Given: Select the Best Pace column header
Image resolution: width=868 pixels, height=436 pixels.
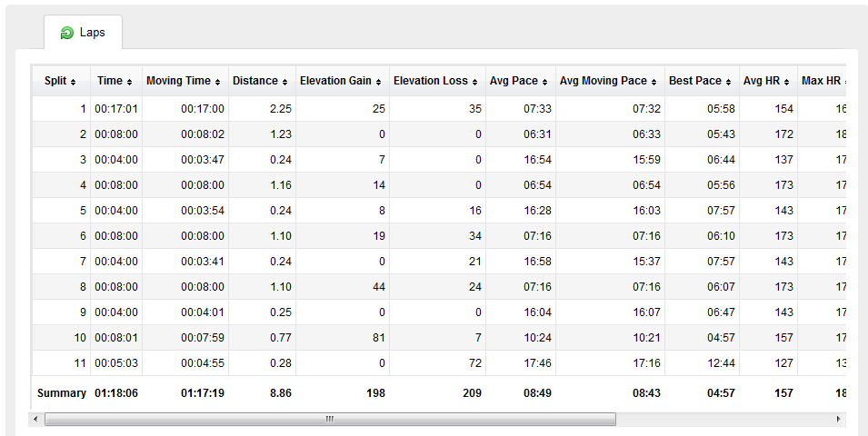Looking at the screenshot, I should point(702,82).
